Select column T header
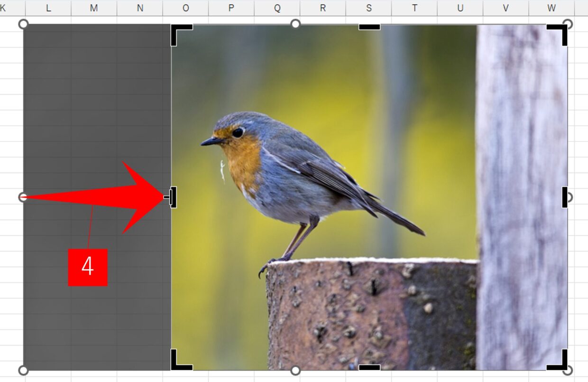 point(414,8)
